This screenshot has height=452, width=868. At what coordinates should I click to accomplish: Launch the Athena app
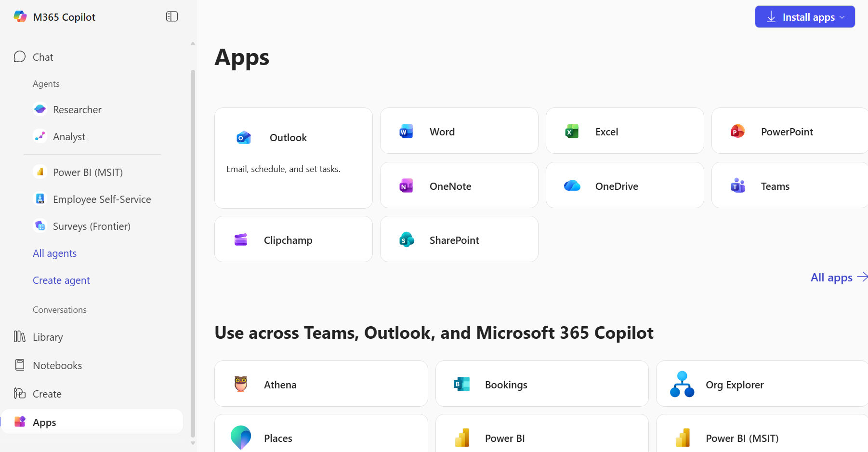tap(321, 384)
